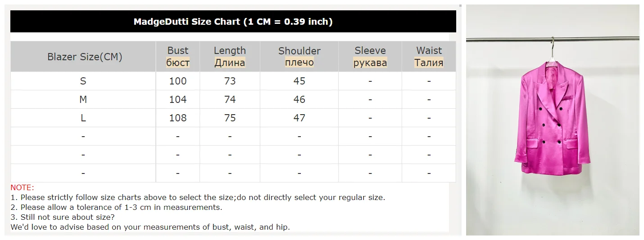
Task: Click the tolerance of 1-3 cm note
Action: click(116, 207)
